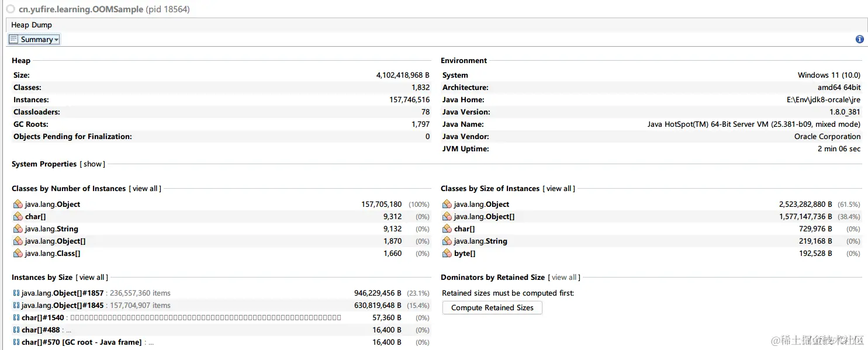The image size is (868, 350).
Task: Open instance char[]#488
Action: (41, 330)
